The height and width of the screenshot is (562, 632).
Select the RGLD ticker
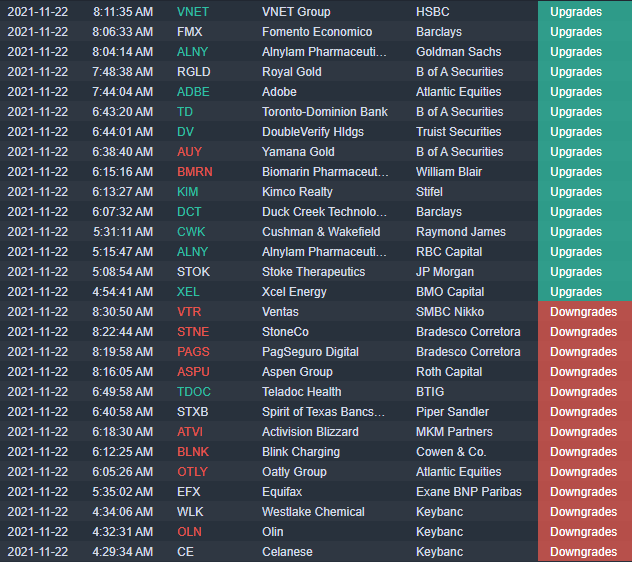coord(193,72)
